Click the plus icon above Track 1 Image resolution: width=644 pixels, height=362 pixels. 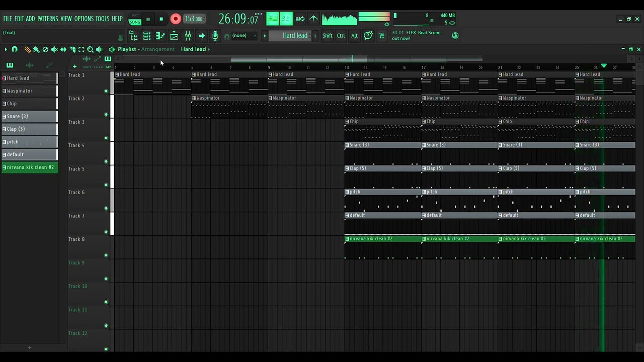[74, 66]
